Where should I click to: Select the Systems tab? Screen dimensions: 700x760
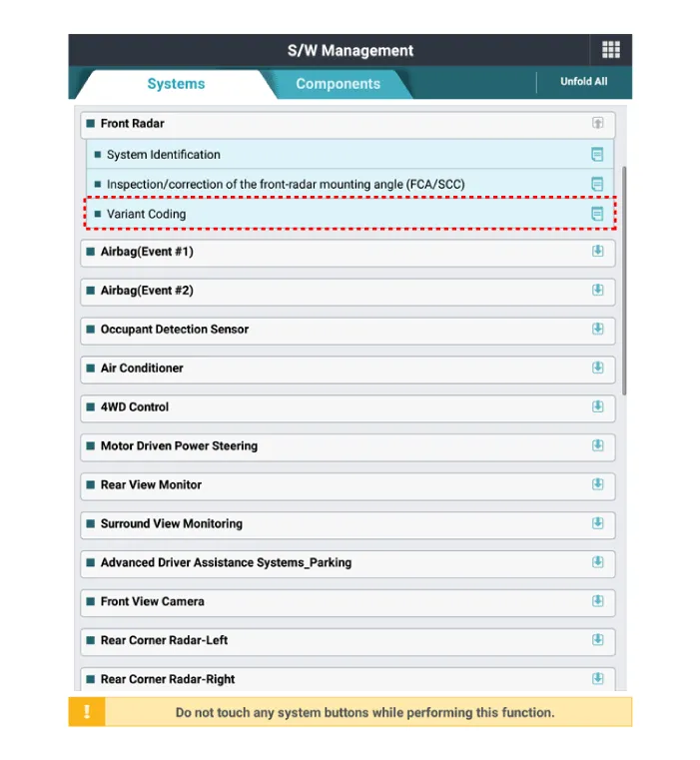[x=176, y=84]
